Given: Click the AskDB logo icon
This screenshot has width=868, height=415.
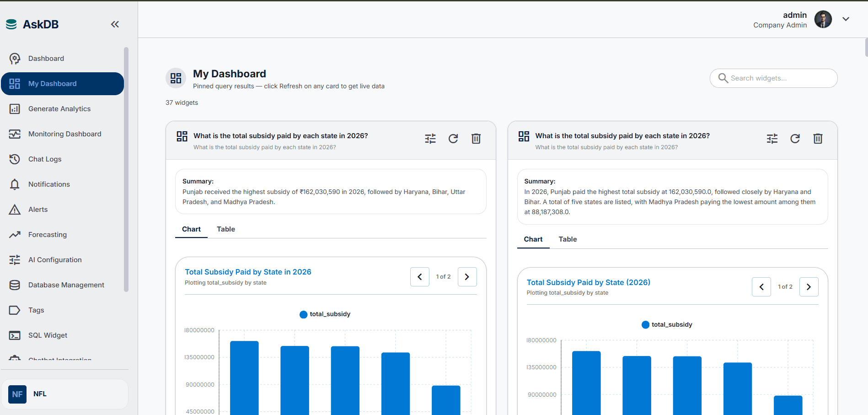Looking at the screenshot, I should 11,24.
